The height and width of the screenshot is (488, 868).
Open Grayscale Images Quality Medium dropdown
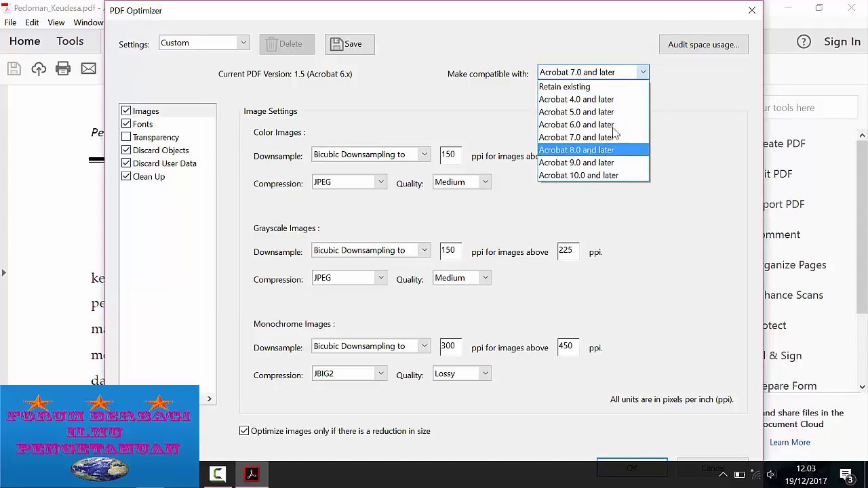pyautogui.click(x=462, y=278)
